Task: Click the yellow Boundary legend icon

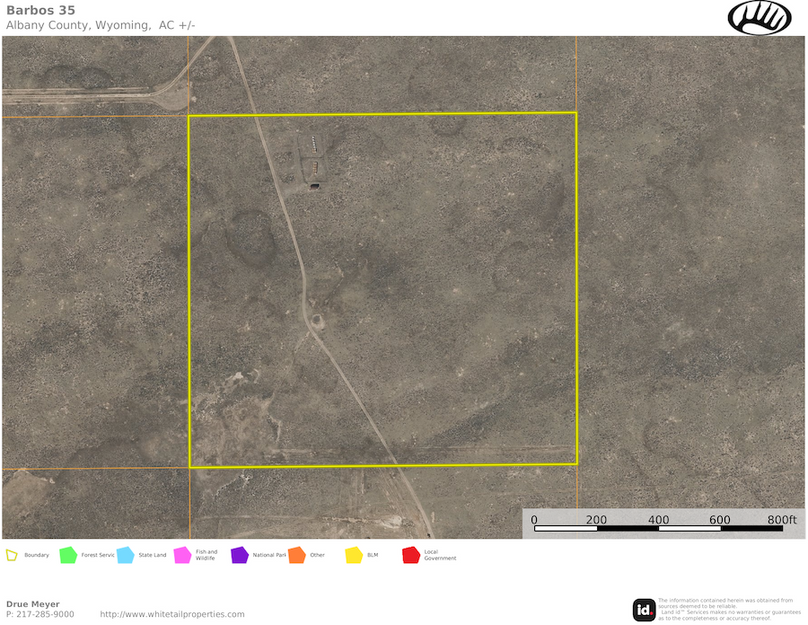Action: click(12, 555)
